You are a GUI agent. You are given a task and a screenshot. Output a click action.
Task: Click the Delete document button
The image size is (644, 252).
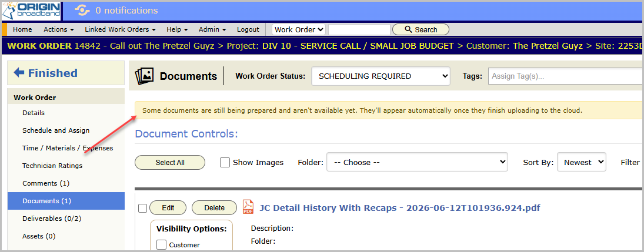click(x=215, y=208)
